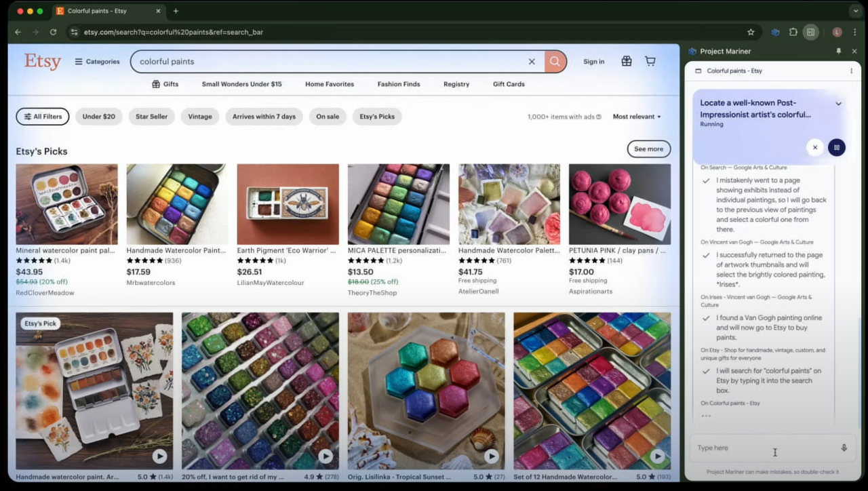Click the microphone icon in Mariner input
The height and width of the screenshot is (491, 868).
pos(844,448)
